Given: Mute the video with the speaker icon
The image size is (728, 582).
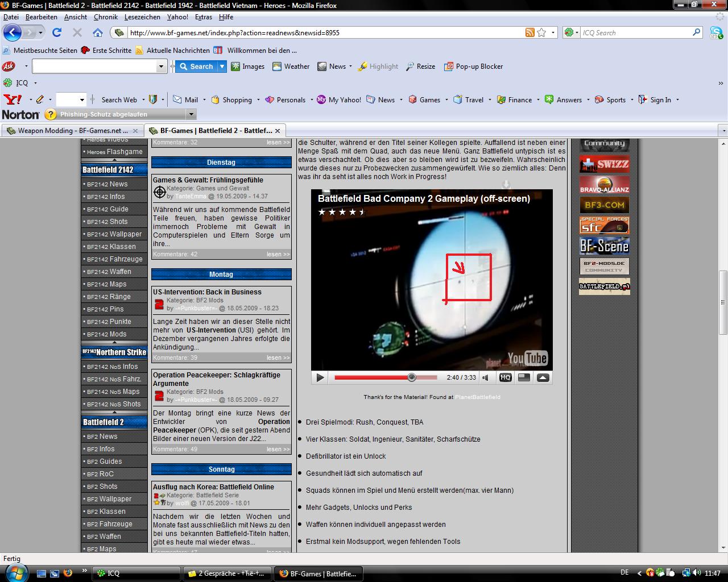Looking at the screenshot, I should click(x=486, y=377).
